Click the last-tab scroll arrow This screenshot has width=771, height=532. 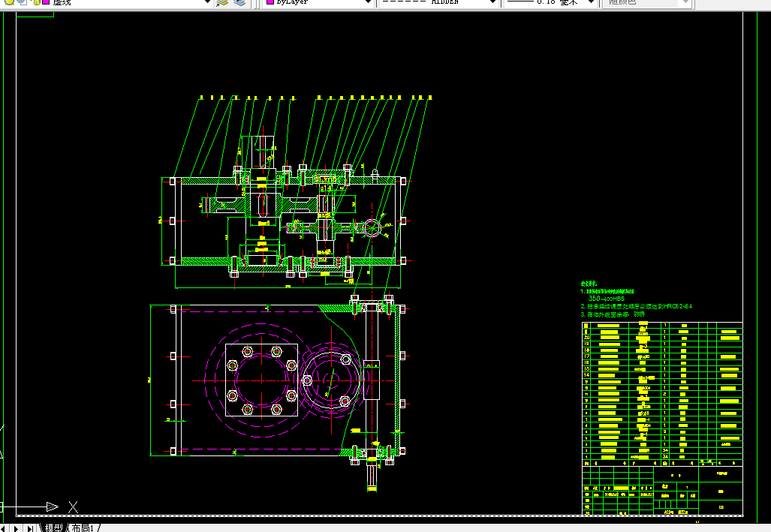coord(30,528)
